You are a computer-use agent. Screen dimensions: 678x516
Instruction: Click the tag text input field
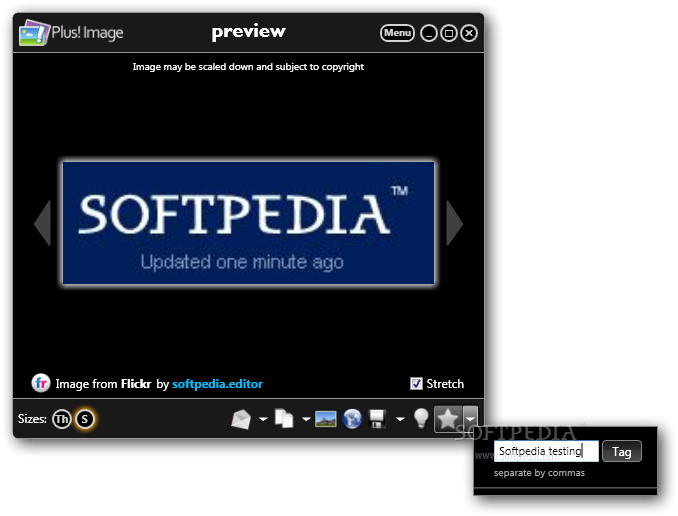tap(546, 451)
